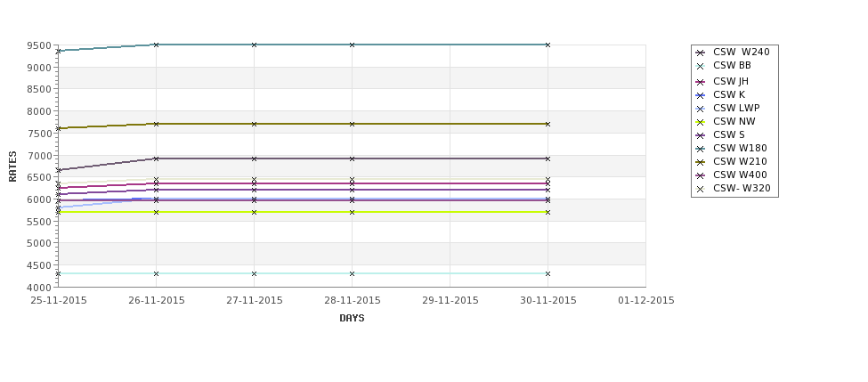Image resolution: width=868 pixels, height=382 pixels.
Task: Click the CSW K legend marker
Action: click(x=701, y=95)
